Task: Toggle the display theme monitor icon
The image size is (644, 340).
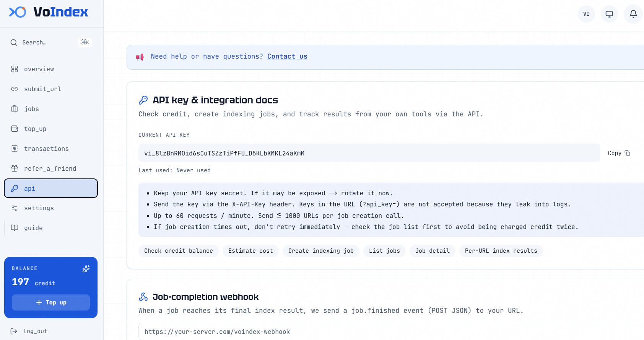Action: (609, 14)
